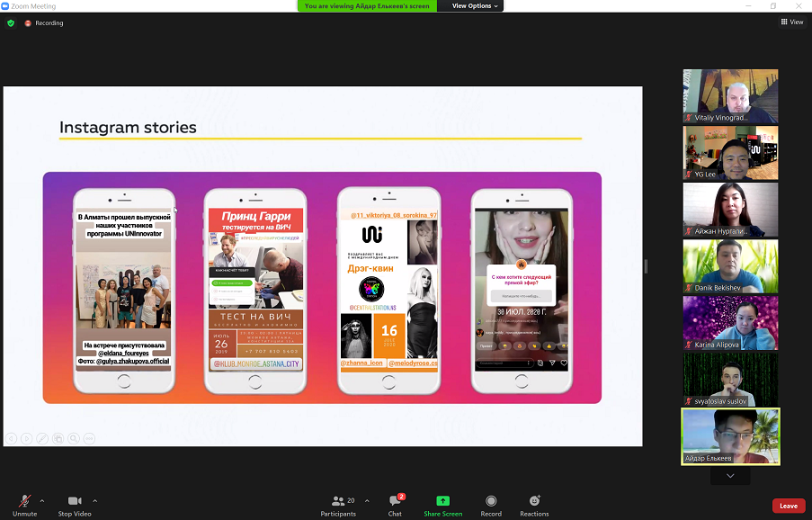Click the Instagram stories slide title

pos(128,128)
